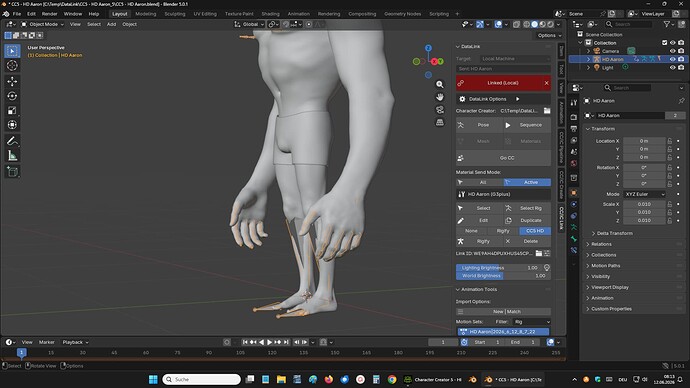Toggle Collection exclude checkbox
This screenshot has width=690, height=388.
coord(664,43)
